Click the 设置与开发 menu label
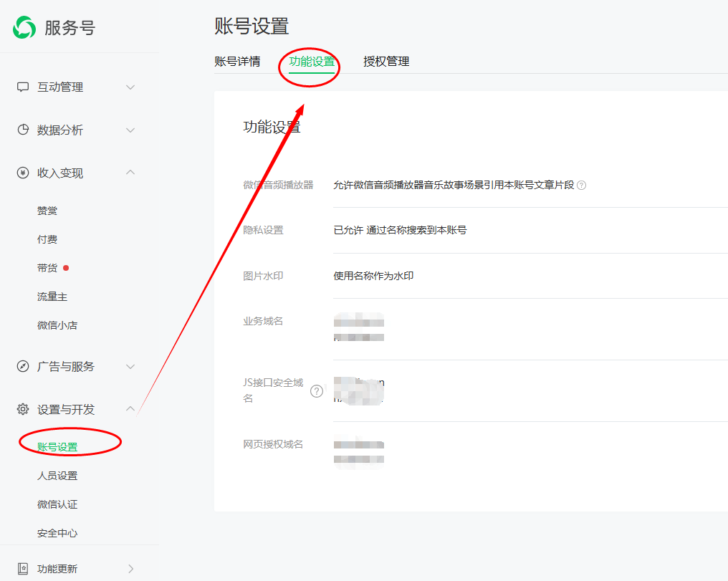The width and height of the screenshot is (728, 581). tap(65, 409)
